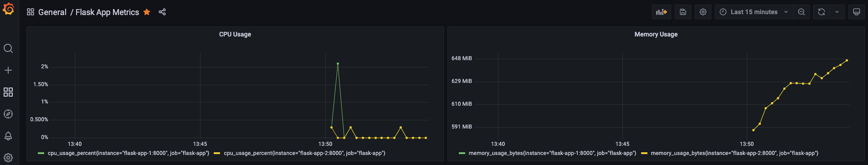Open the Last 15 minutes time picker
This screenshot has height=165, width=868.
pyautogui.click(x=754, y=12)
